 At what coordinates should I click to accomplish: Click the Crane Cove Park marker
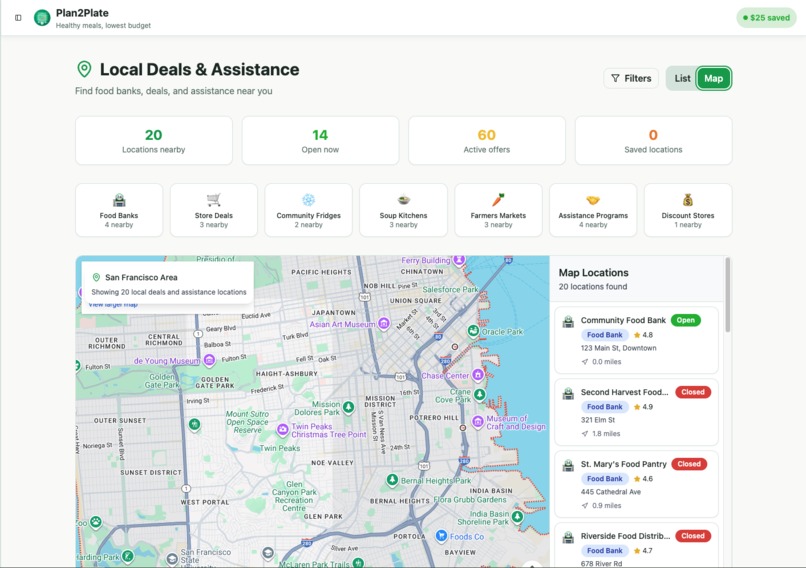[480, 394]
